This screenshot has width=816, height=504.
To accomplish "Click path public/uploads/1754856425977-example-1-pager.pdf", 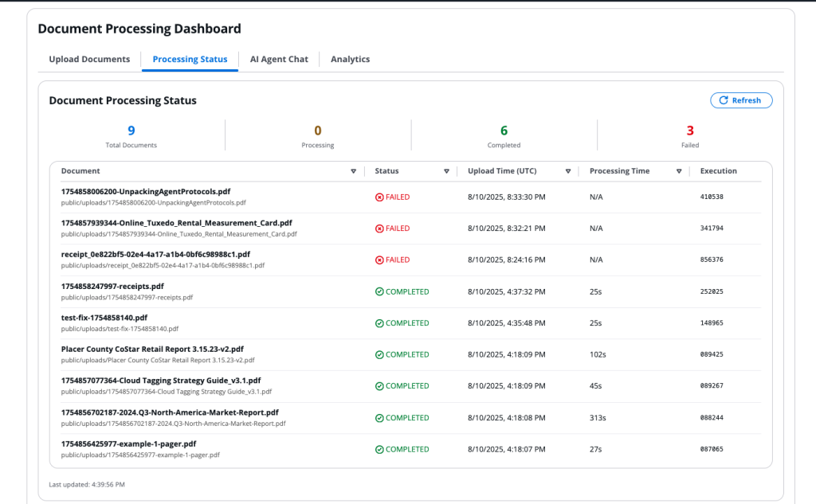I will 140,455.
